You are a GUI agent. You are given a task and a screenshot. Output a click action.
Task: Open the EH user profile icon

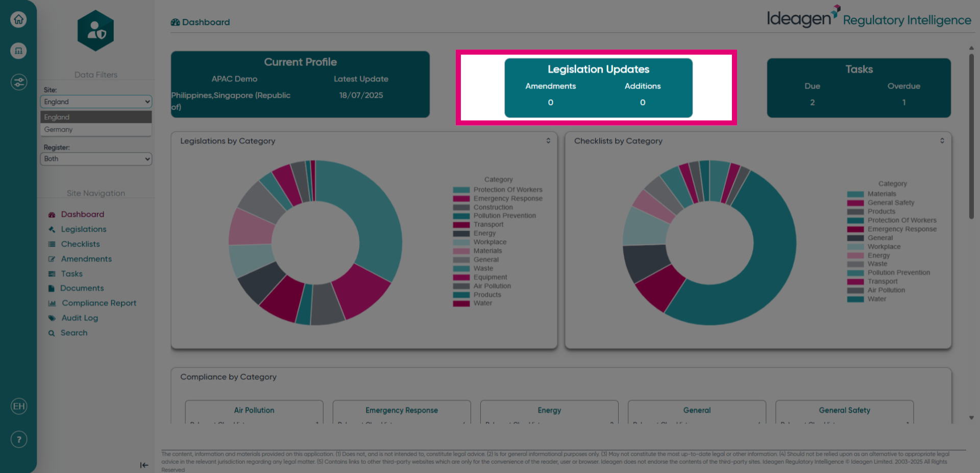tap(19, 406)
